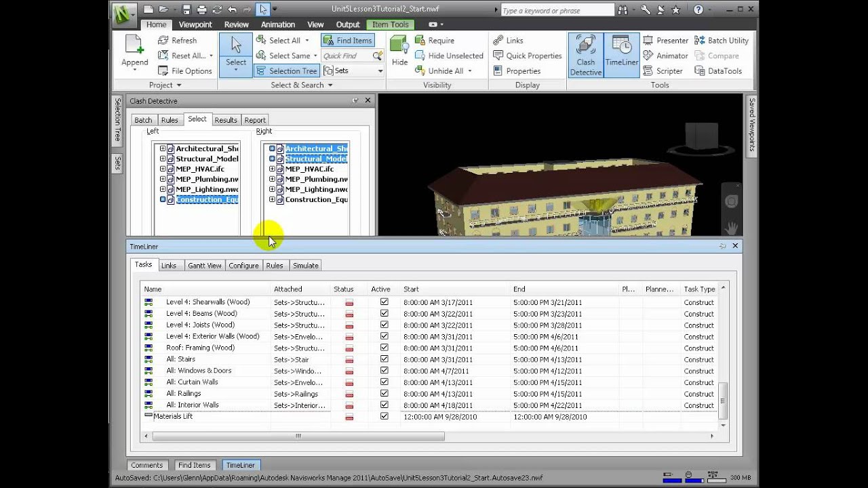Click the Print icon in quick access toolbar
Viewport: 868px width, 488px height.
point(201,9)
